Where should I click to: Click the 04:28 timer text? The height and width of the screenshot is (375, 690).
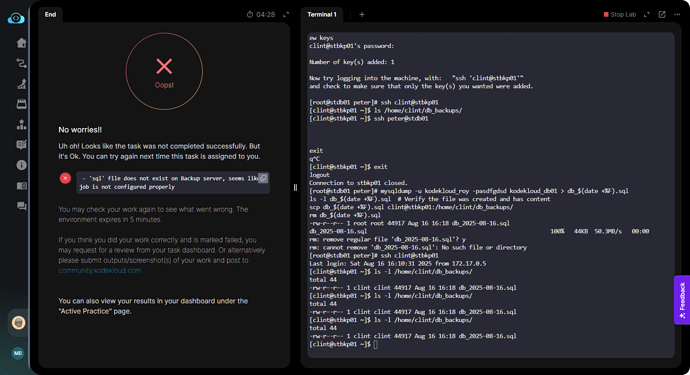(266, 15)
